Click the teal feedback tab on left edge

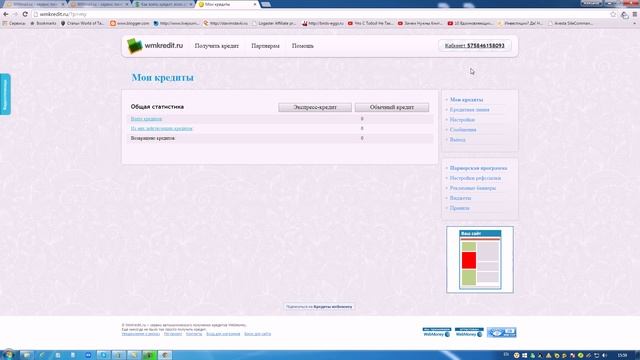pos(5,94)
